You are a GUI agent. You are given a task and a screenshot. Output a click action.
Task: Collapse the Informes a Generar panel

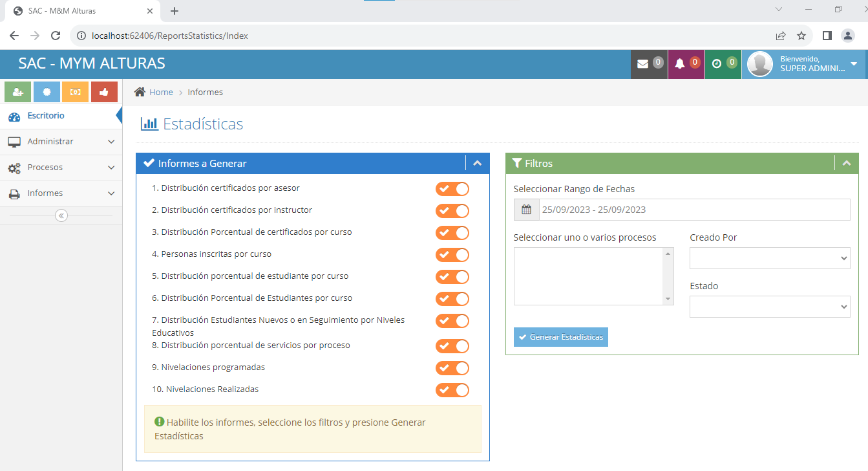(477, 164)
